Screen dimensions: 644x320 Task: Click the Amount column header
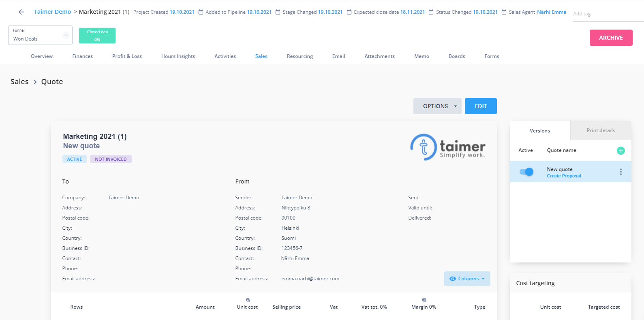click(205, 307)
